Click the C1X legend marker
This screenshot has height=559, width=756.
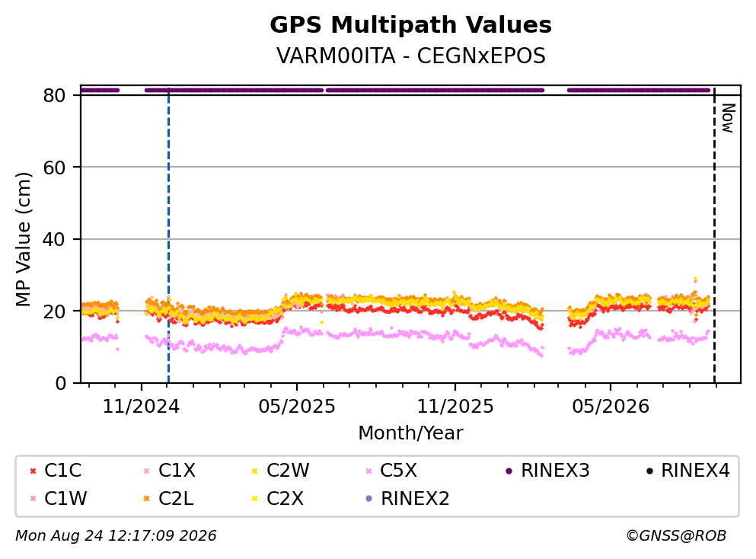coord(147,471)
